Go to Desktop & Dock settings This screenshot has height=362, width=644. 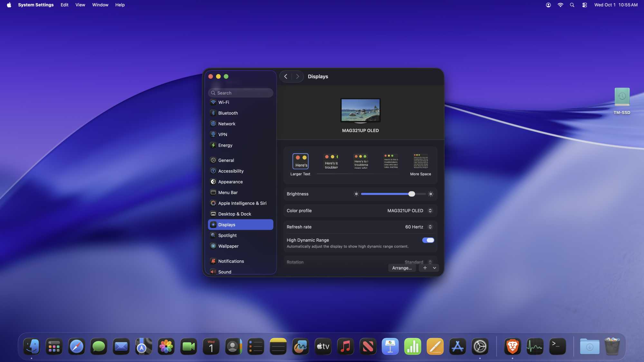click(234, 214)
